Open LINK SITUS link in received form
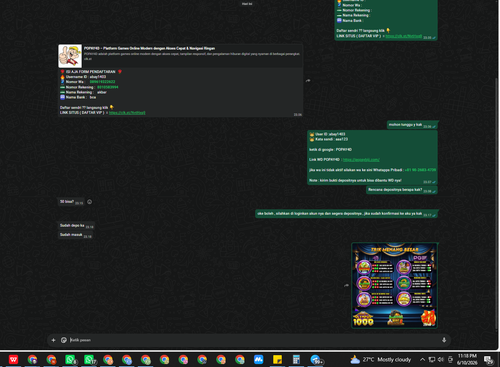The image size is (500, 367). point(127,113)
